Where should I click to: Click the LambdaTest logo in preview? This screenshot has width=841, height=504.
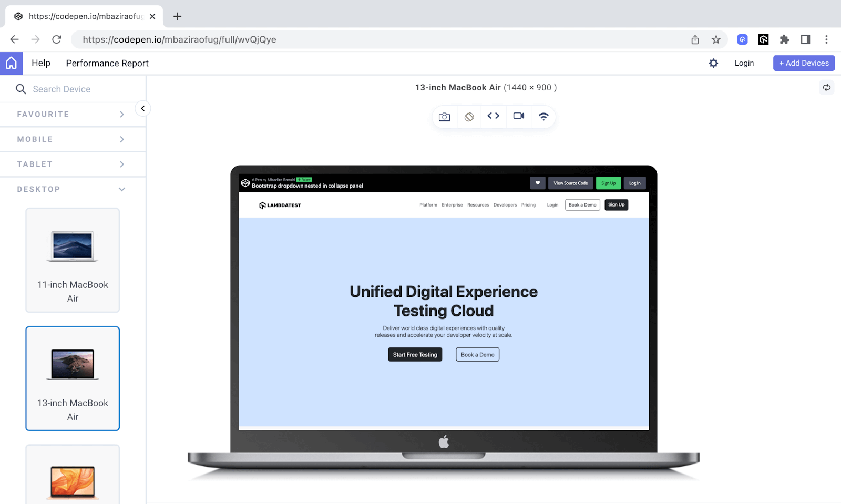tap(280, 205)
